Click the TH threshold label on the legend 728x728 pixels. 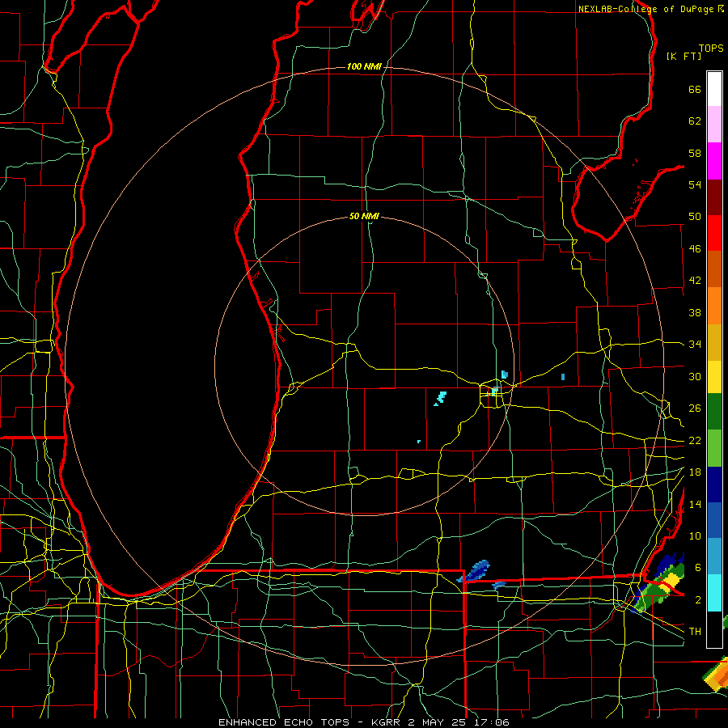pos(695,632)
